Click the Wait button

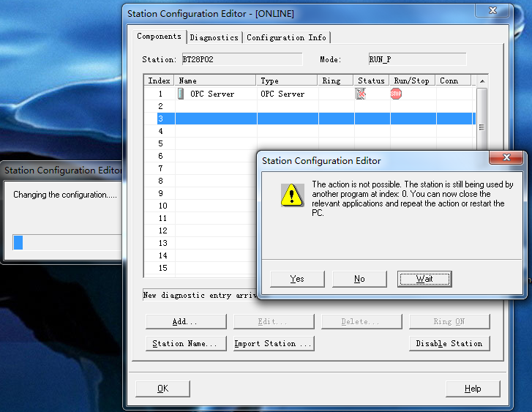coord(424,279)
